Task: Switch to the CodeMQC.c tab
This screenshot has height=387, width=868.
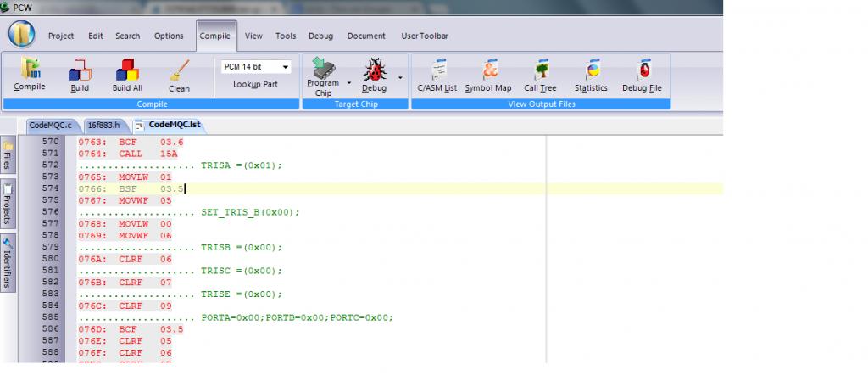Action: tap(51, 125)
